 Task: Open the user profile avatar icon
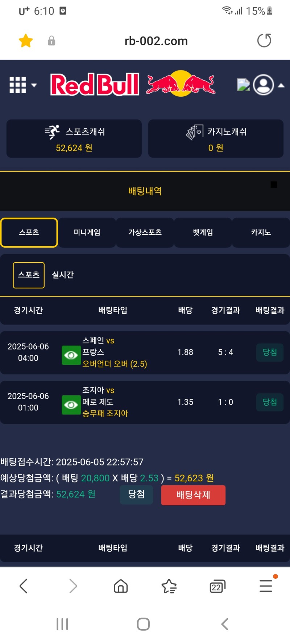263,85
